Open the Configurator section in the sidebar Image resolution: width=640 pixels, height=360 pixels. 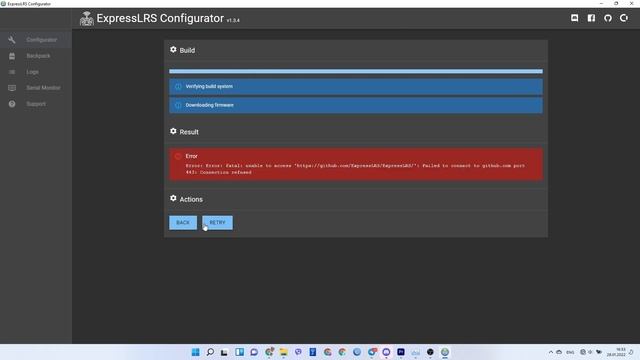pyautogui.click(x=36, y=40)
